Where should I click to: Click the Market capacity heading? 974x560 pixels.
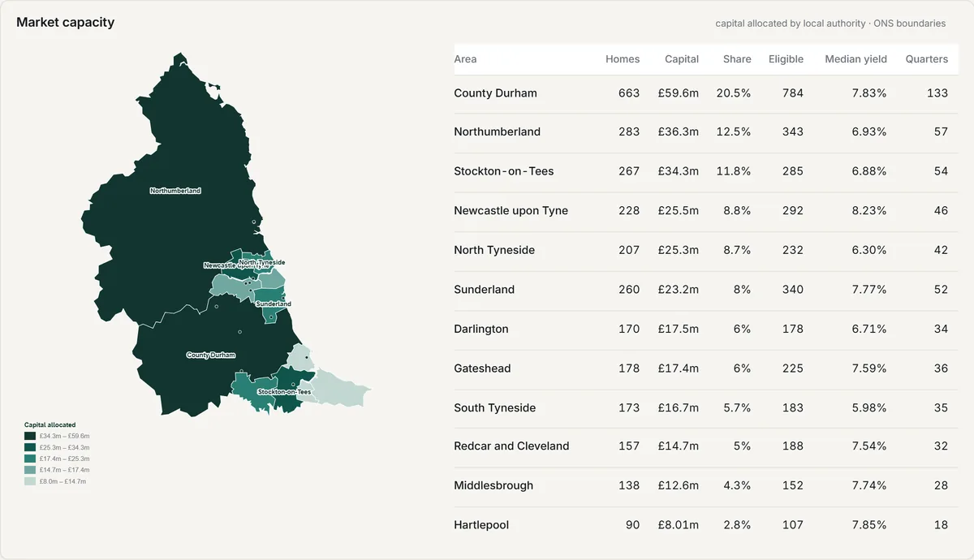(66, 23)
